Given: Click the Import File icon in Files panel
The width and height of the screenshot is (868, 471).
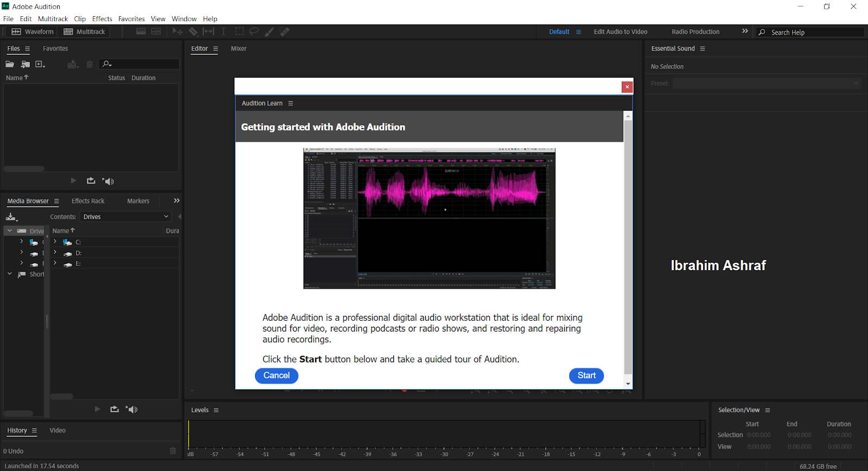Looking at the screenshot, I should [x=25, y=64].
